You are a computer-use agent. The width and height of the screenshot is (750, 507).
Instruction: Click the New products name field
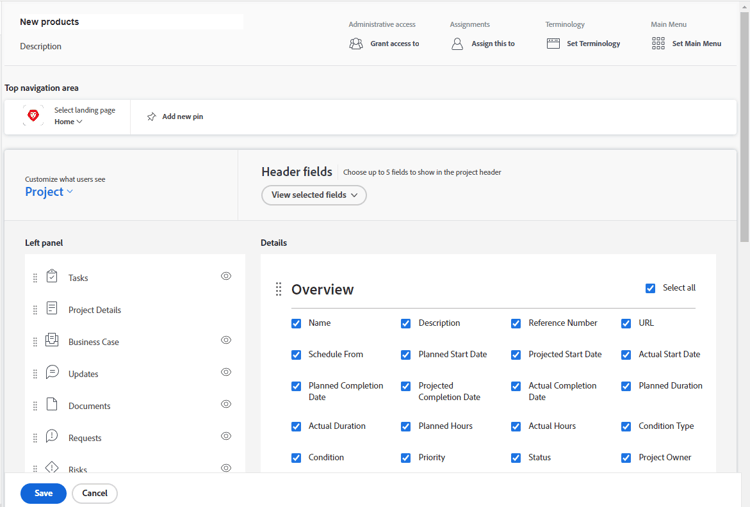click(130, 22)
